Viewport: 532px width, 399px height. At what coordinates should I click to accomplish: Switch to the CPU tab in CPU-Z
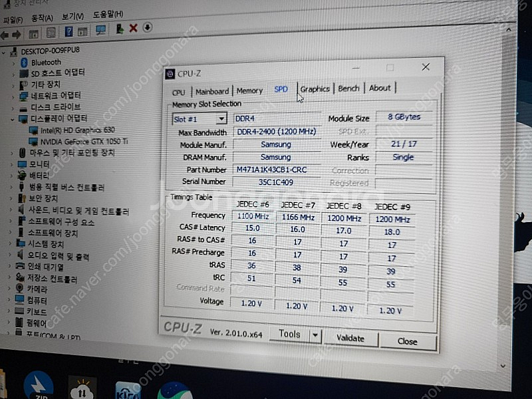coord(178,92)
